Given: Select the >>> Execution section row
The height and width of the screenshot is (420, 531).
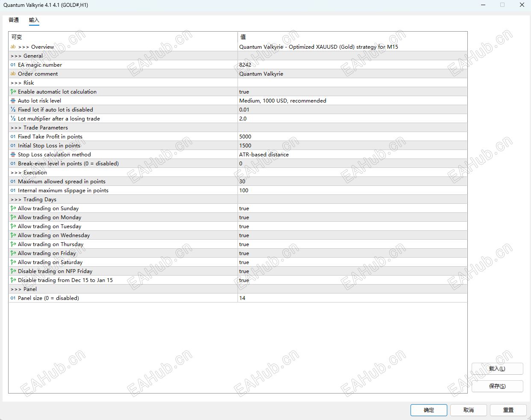Looking at the screenshot, I should (238, 173).
